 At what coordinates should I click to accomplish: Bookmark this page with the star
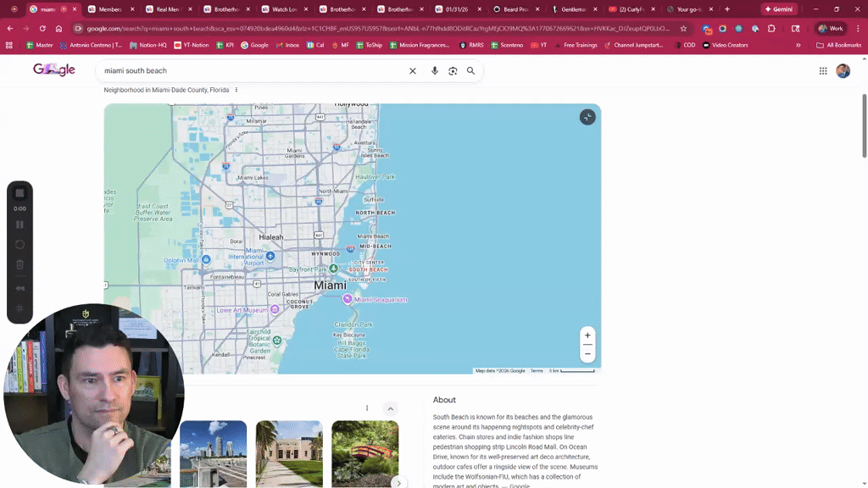point(684,28)
